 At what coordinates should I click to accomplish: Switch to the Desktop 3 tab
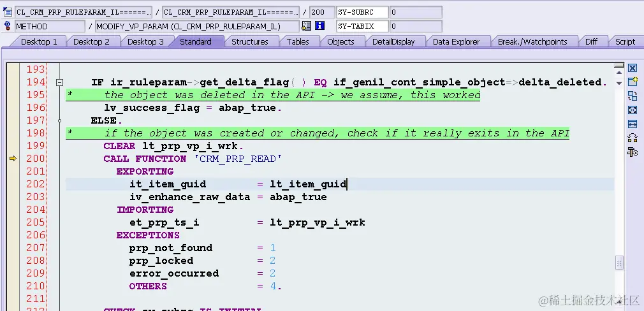pyautogui.click(x=145, y=42)
